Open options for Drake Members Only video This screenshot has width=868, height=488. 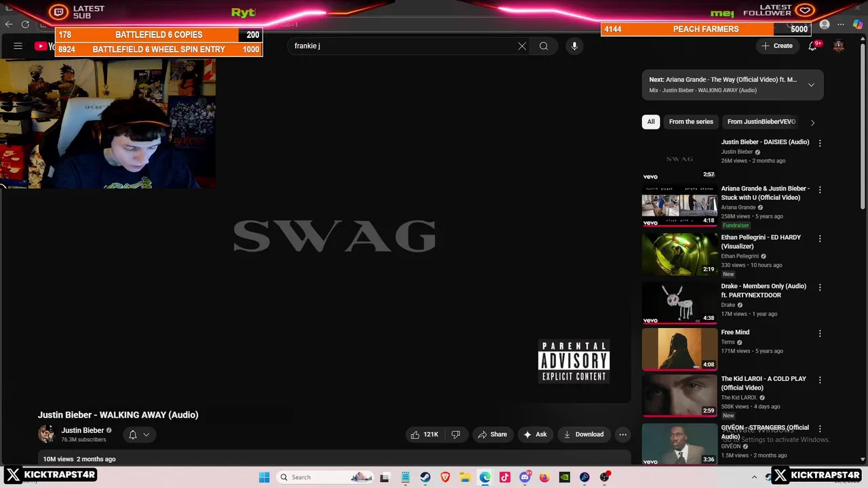pyautogui.click(x=820, y=287)
